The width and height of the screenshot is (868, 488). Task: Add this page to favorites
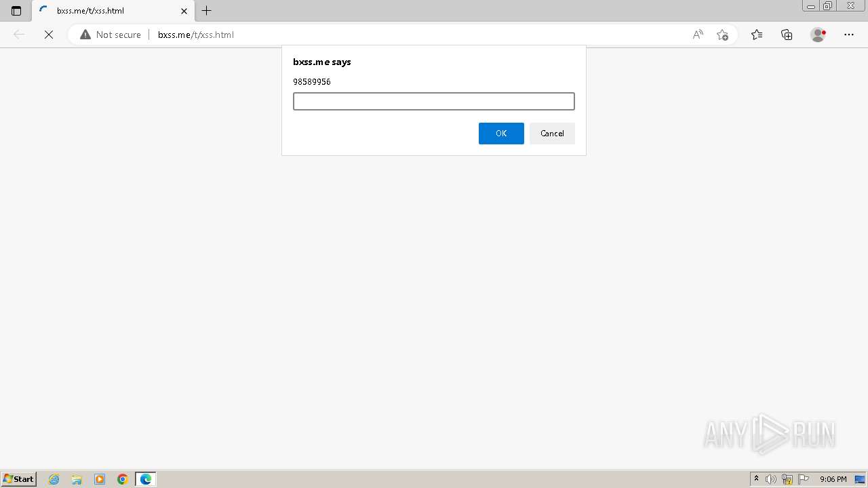pyautogui.click(x=722, y=35)
